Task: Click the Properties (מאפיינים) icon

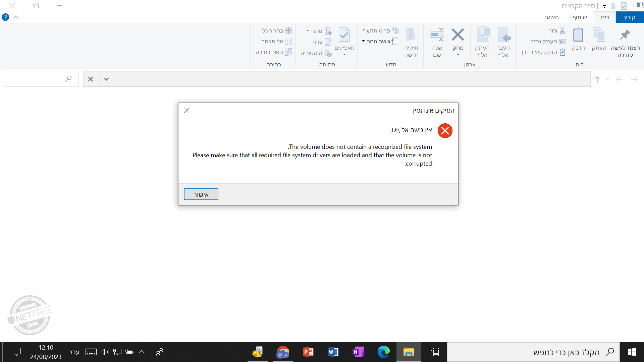Action: pyautogui.click(x=344, y=35)
